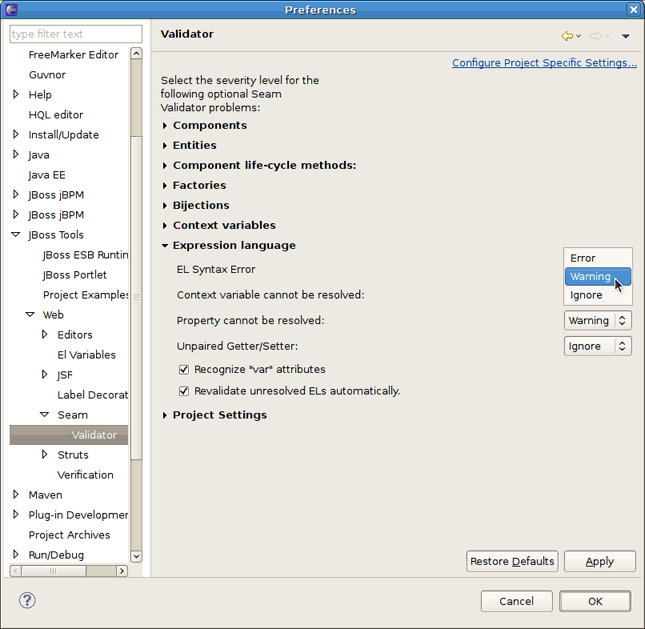Disable Revalidate unresolved ELs automatically
The height and width of the screenshot is (629, 645).
(x=184, y=391)
